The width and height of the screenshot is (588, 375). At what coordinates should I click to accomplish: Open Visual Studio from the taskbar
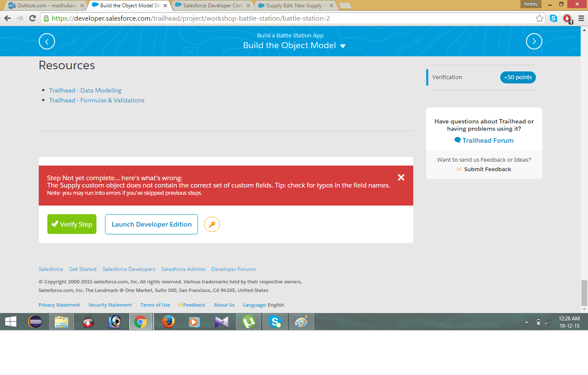tap(222, 322)
